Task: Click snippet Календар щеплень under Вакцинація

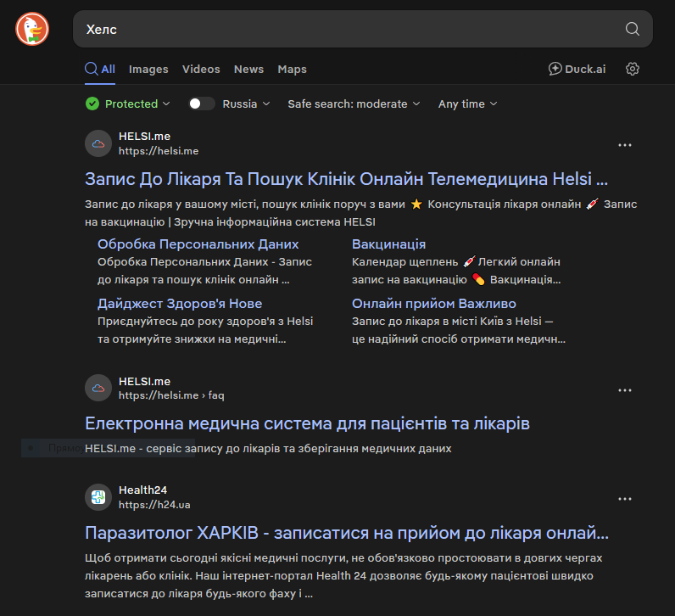Action: coord(456,271)
